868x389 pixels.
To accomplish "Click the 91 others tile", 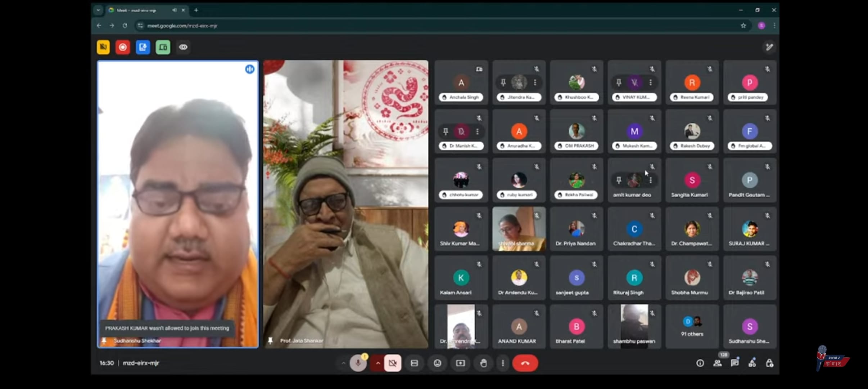I will click(x=692, y=326).
